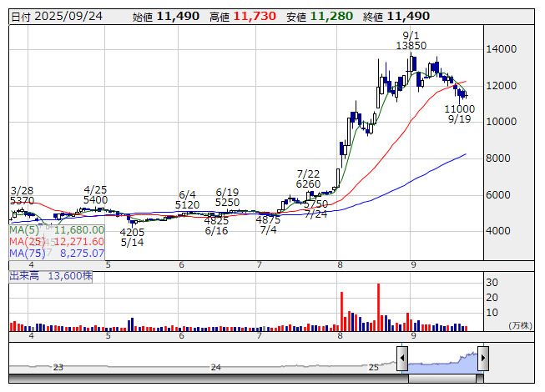Click the year 24 region in navigator
The height and width of the screenshot is (392, 545).
[215, 367]
